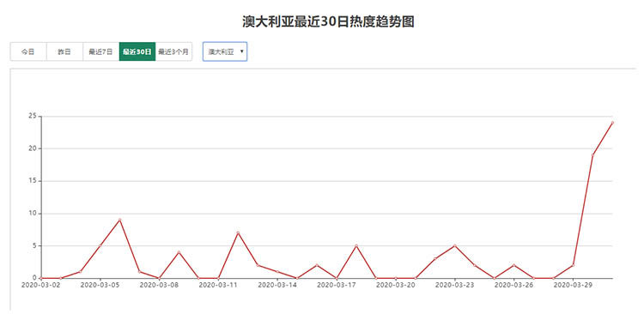
Task: Click the 2020-03-26 data point at 2
Action: click(x=513, y=266)
